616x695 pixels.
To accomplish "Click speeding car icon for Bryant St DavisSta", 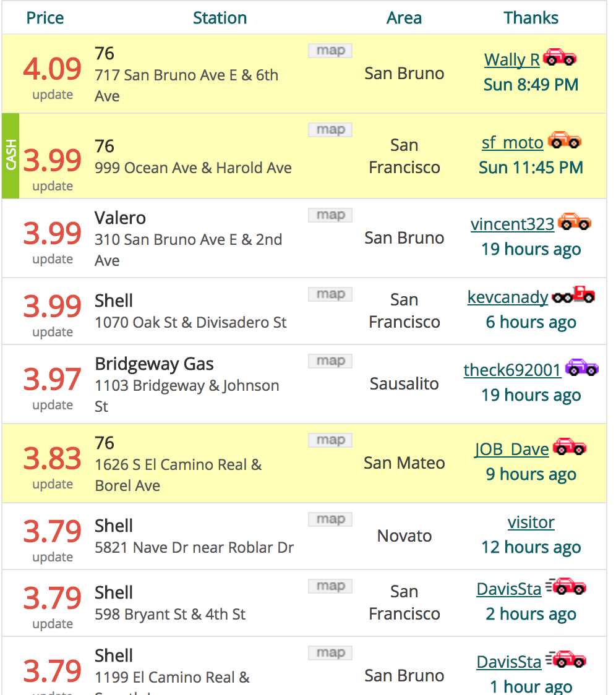I will pyautogui.click(x=566, y=586).
